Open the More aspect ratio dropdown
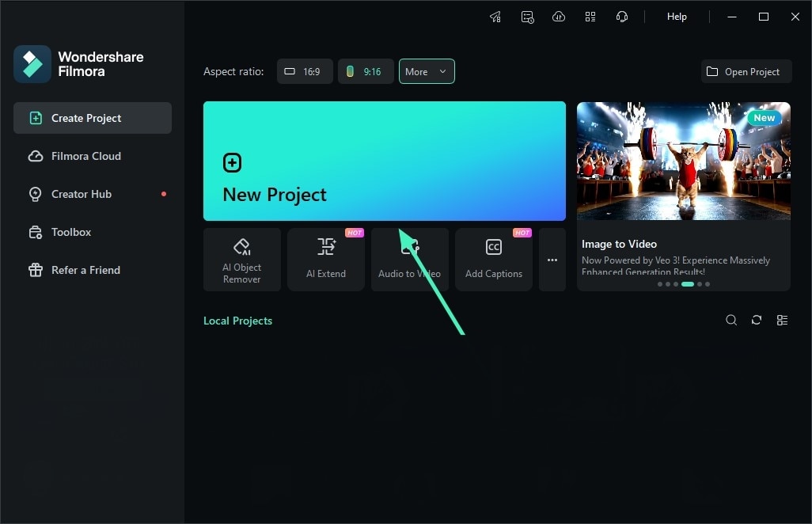The height and width of the screenshot is (524, 812). pos(427,70)
